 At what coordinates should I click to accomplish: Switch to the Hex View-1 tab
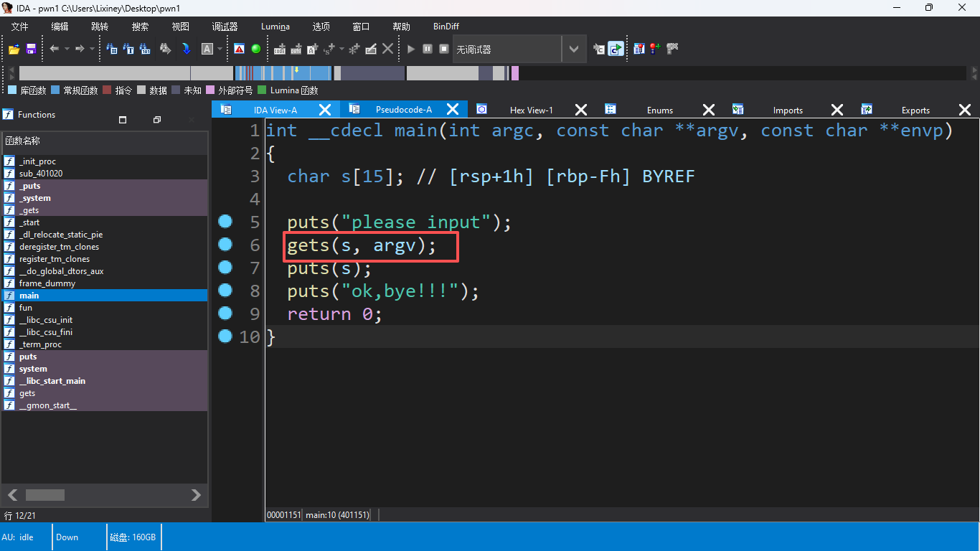(531, 110)
